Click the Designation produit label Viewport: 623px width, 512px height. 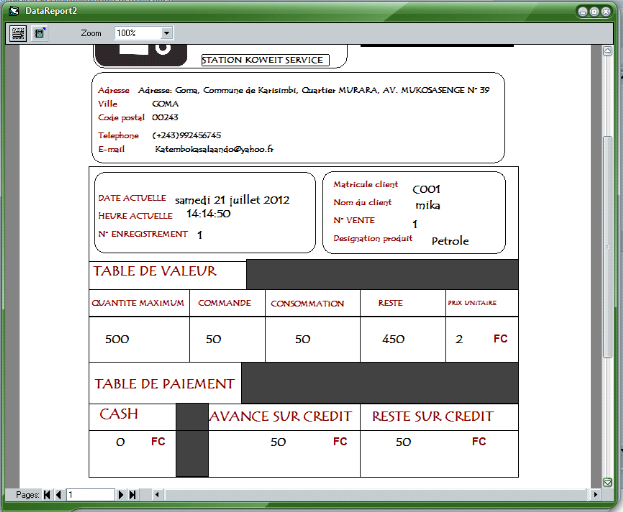click(x=373, y=238)
